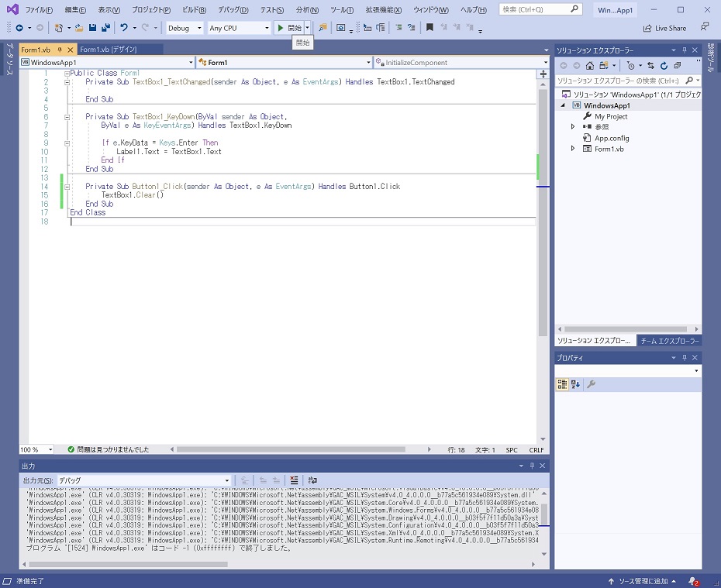Click the Feedback icon at top right

(705, 27)
